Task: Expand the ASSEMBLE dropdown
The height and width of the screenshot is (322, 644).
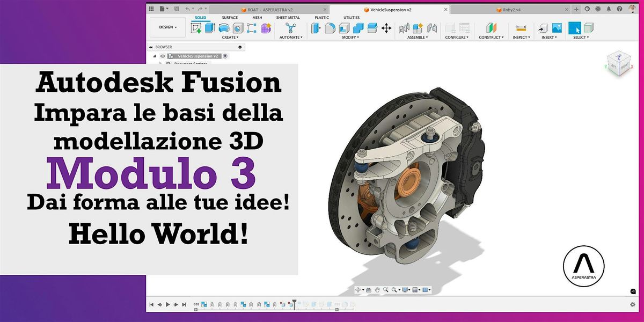Action: click(418, 38)
